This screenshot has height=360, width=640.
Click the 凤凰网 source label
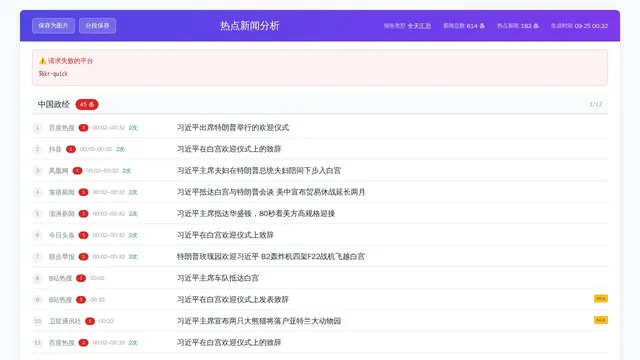(x=58, y=171)
